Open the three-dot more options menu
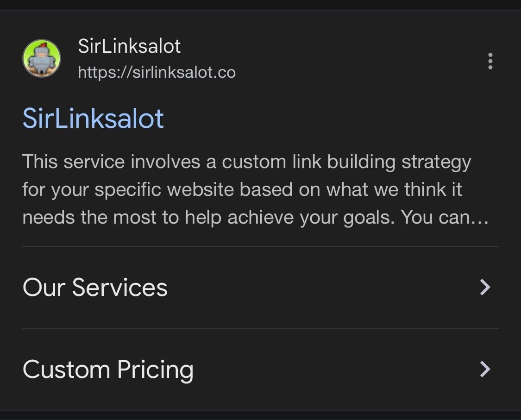The height and width of the screenshot is (420, 521). (x=490, y=61)
